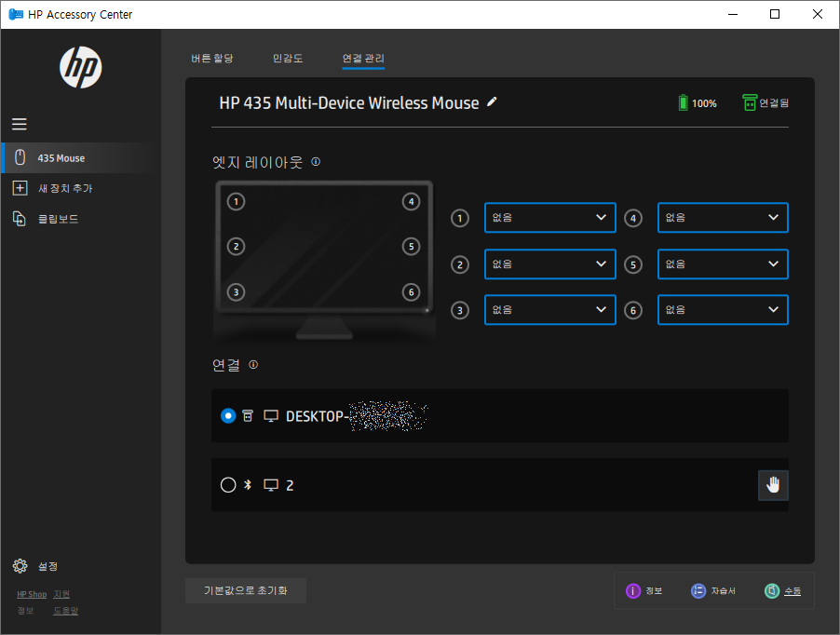Expand edge 5 dropdown showing 없음
The width and height of the screenshot is (840, 635).
click(723, 263)
